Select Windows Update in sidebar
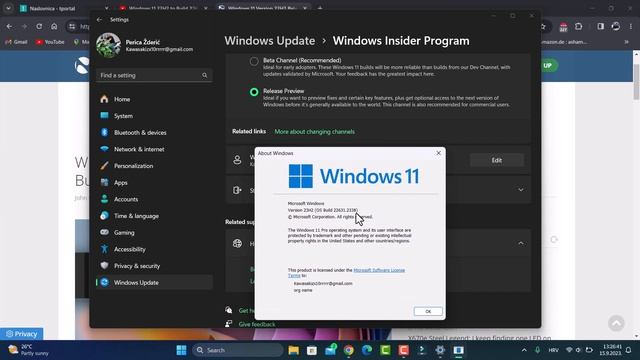 point(154,282)
